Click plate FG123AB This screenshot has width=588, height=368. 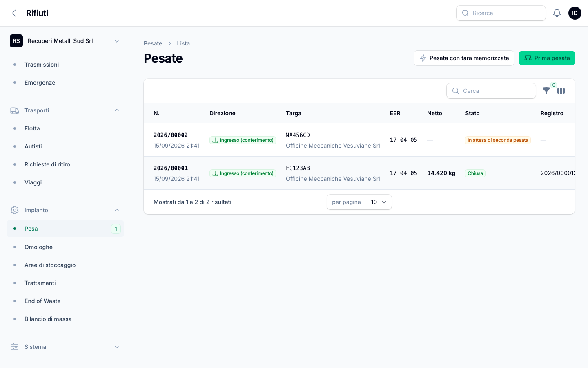click(298, 168)
